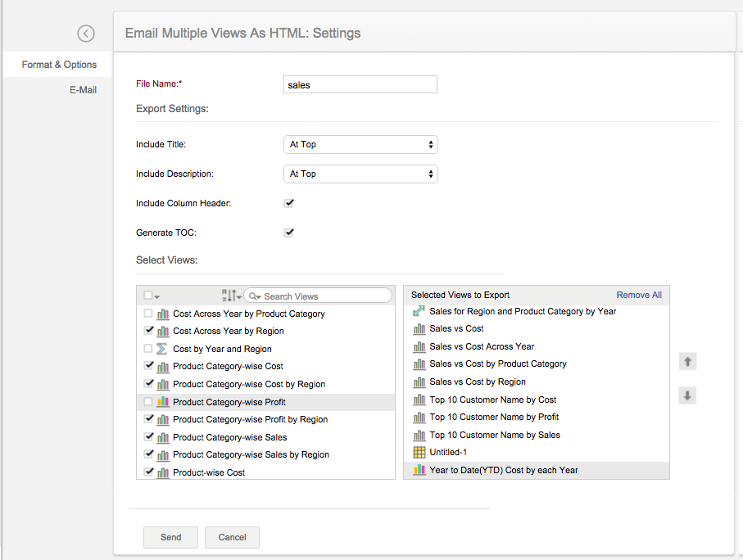This screenshot has height=560, width=743.
Task: Click the Cost by Year and Region summary icon
Action: 162,349
